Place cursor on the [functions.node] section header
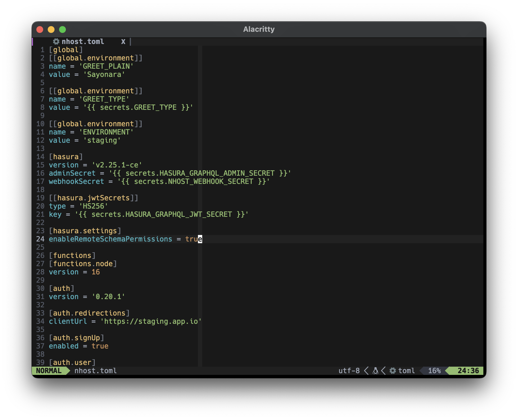Viewport: 518px width, 420px height. pos(83,264)
